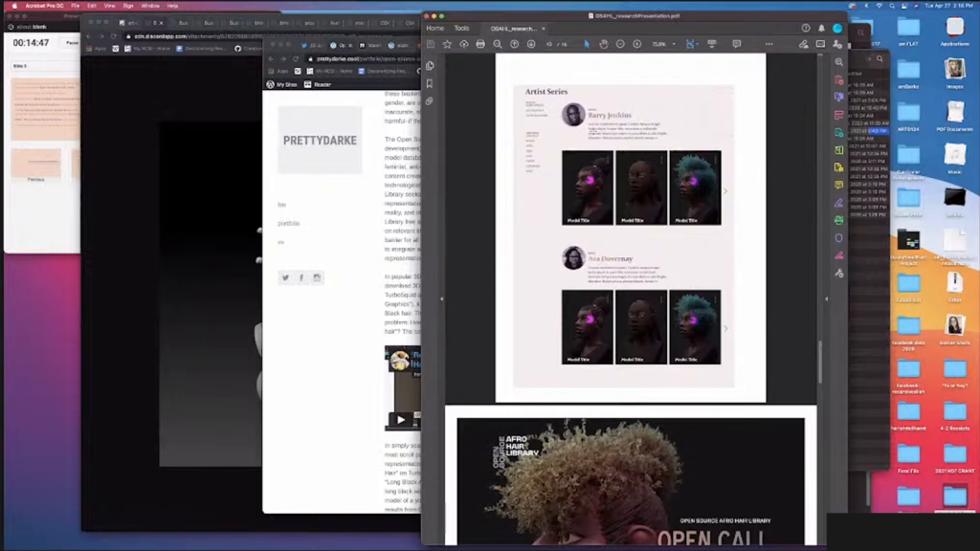Image resolution: width=980 pixels, height=551 pixels.
Task: Open the Applications folder on desktop
Action: [x=954, y=32]
